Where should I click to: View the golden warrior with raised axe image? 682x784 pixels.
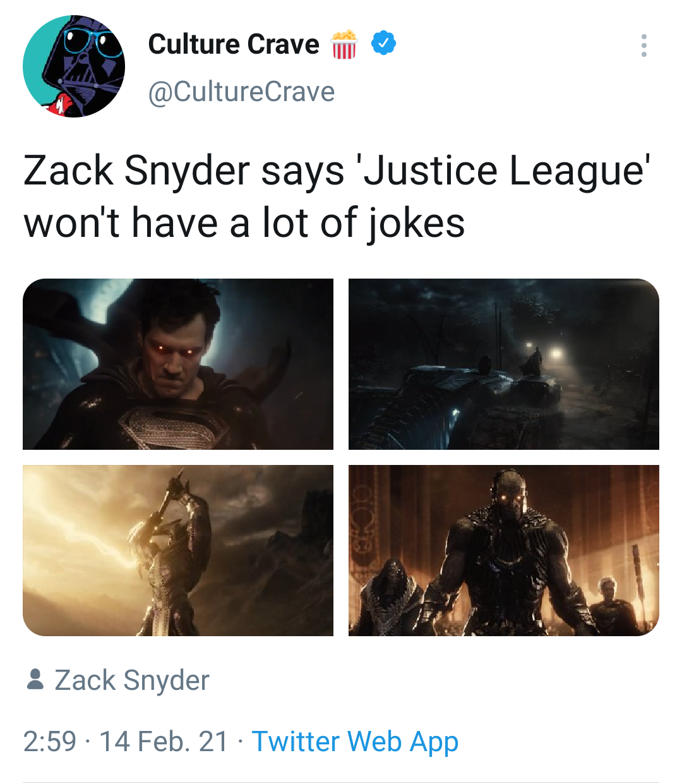click(x=178, y=550)
